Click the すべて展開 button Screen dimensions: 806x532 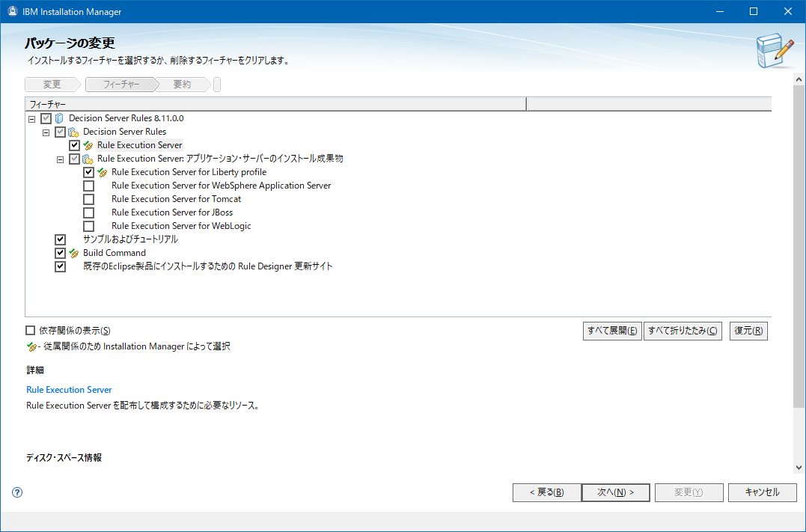pyautogui.click(x=612, y=331)
